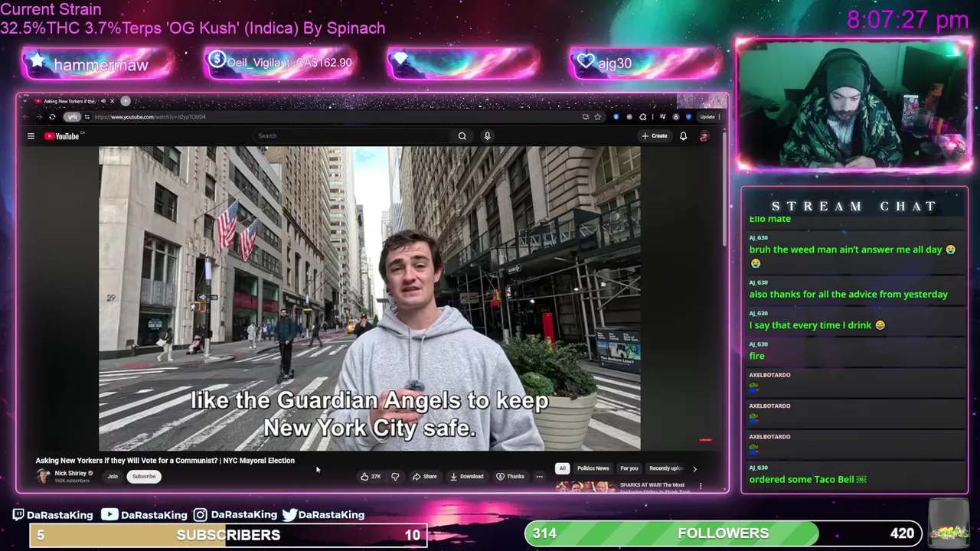980x551 pixels.
Task: Open the tab search dropdown arrow
Action: click(x=24, y=101)
